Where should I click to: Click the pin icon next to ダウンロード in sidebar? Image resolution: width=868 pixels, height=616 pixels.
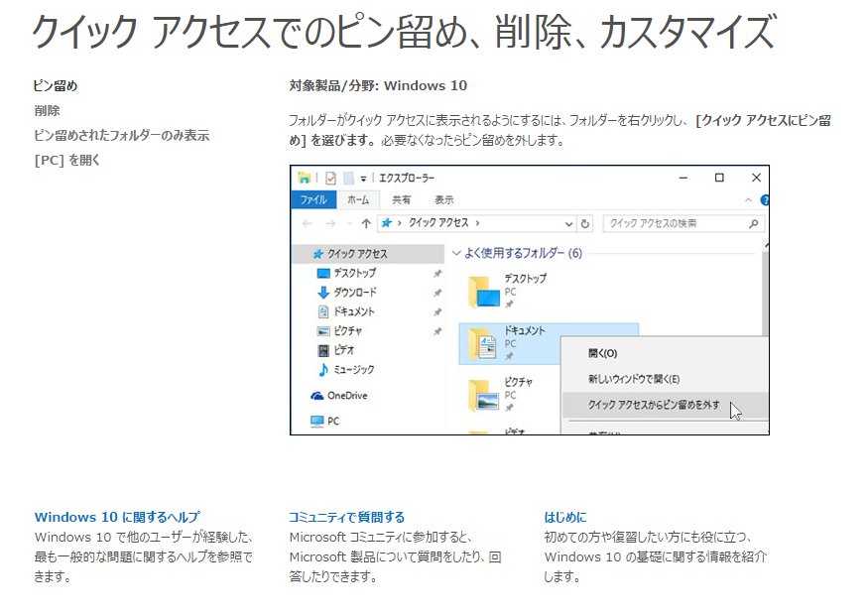coord(437,293)
